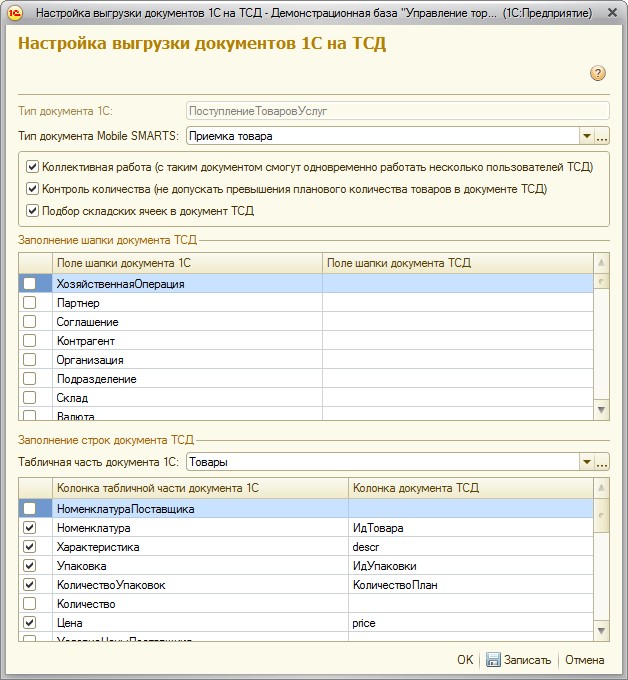Toggle the Контроль количества checkbox

click(32, 189)
